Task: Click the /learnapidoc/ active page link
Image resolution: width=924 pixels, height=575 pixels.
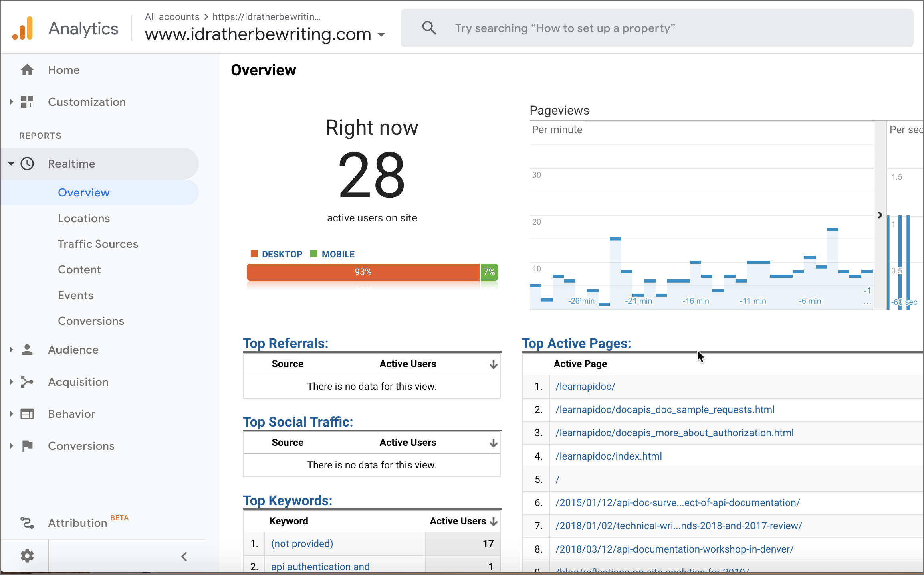Action: (585, 386)
